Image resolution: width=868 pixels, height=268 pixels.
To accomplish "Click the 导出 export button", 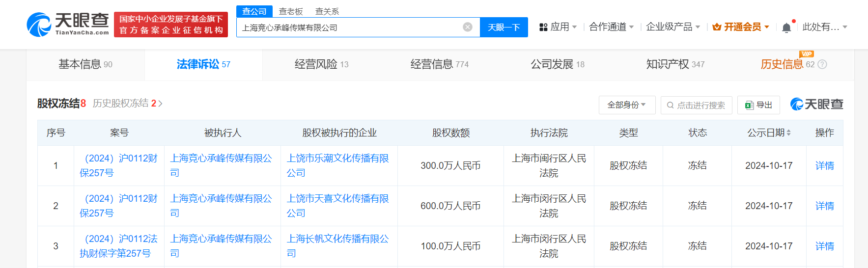I will coord(758,105).
